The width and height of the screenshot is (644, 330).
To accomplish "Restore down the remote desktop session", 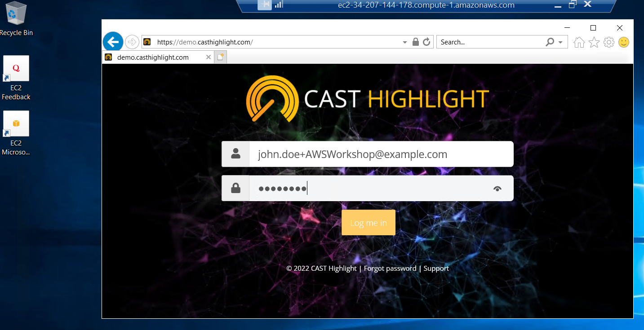I will [573, 4].
